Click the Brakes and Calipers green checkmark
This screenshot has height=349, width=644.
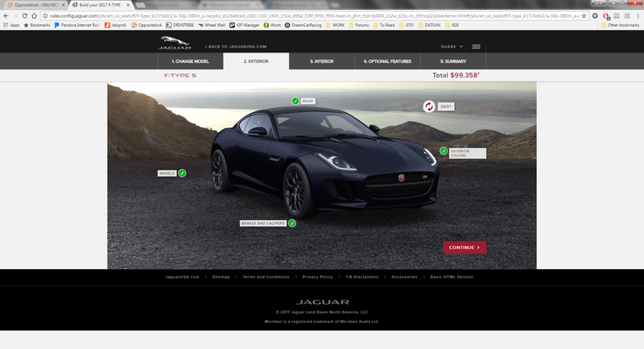[x=292, y=223]
